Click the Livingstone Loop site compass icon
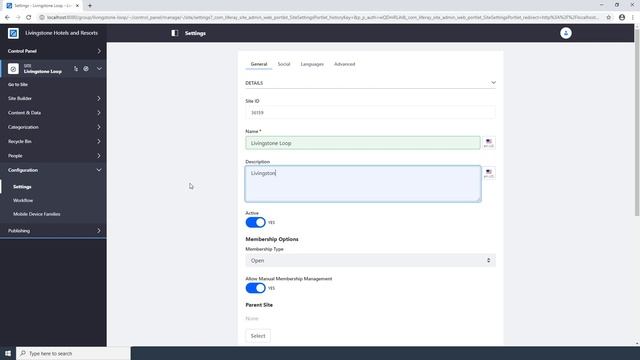640x360 pixels. [x=13, y=69]
